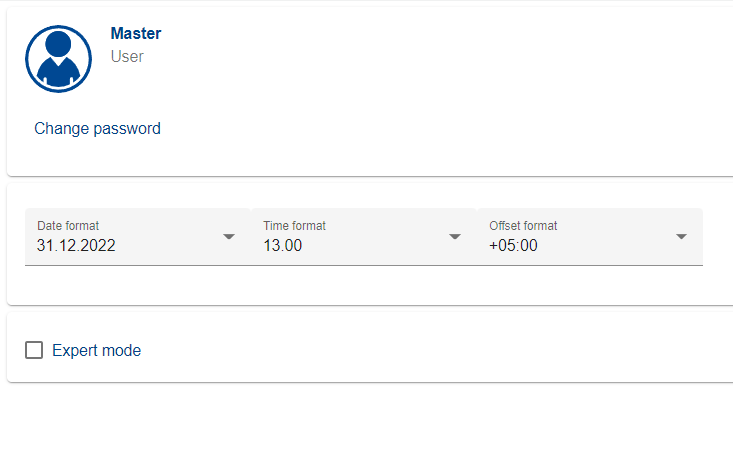
Task: Click the Time format field label
Action: coord(294,226)
